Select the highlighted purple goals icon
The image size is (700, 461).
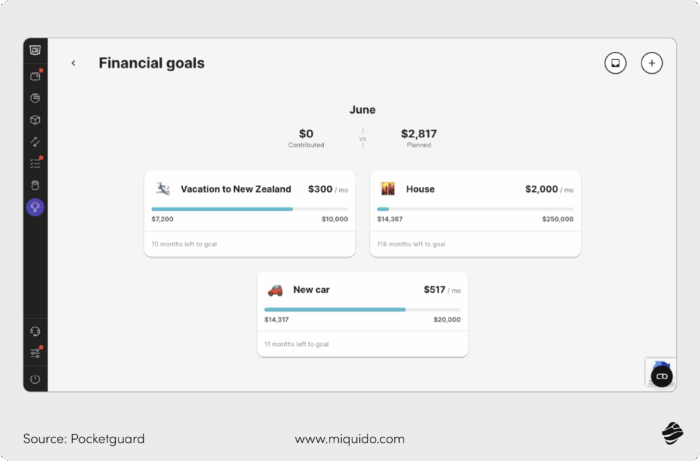[x=35, y=208]
